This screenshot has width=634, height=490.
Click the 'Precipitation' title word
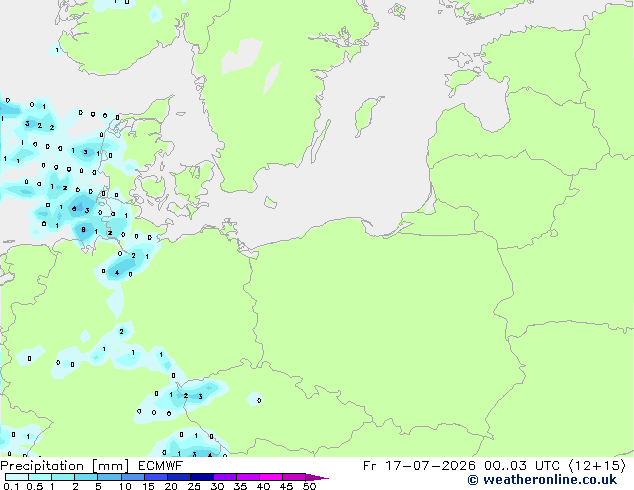click(42, 466)
